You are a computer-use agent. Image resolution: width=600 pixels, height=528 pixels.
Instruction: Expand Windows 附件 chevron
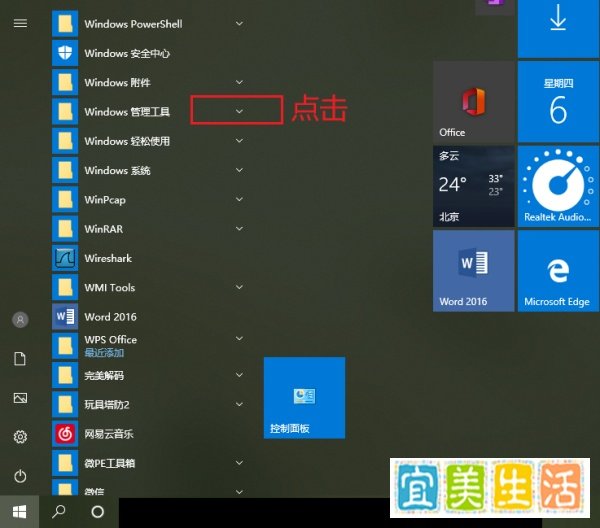click(239, 82)
